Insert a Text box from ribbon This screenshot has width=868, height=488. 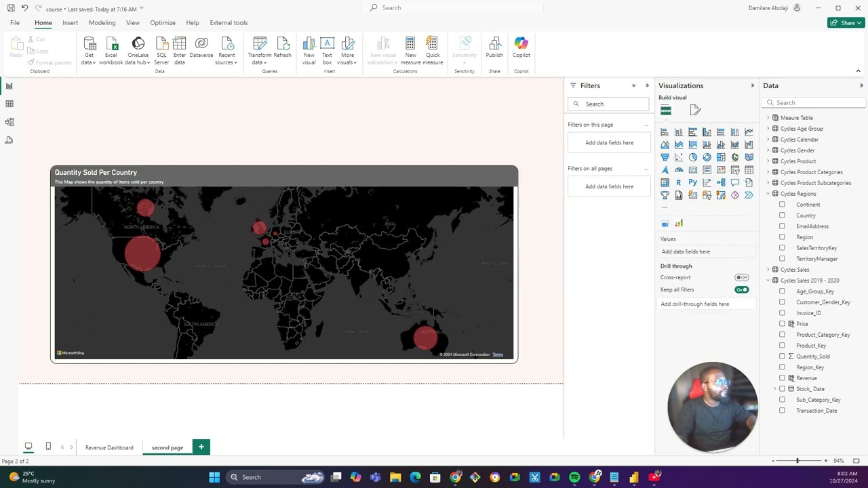[327, 49]
